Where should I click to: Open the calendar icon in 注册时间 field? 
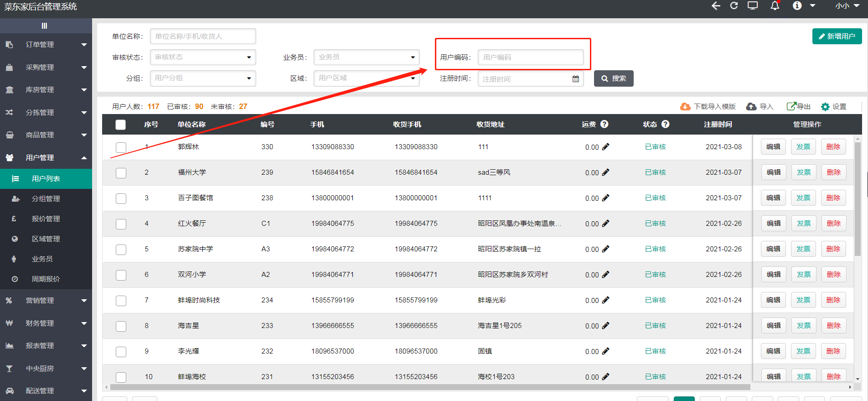click(576, 79)
